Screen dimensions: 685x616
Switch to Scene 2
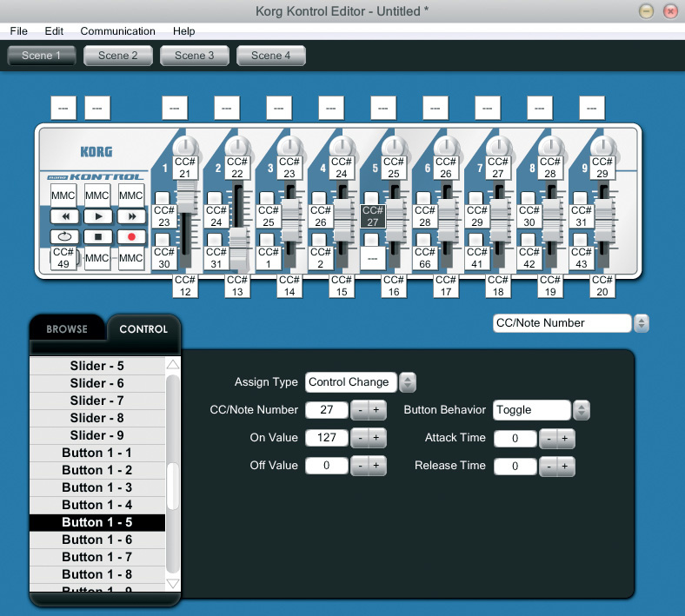[118, 56]
